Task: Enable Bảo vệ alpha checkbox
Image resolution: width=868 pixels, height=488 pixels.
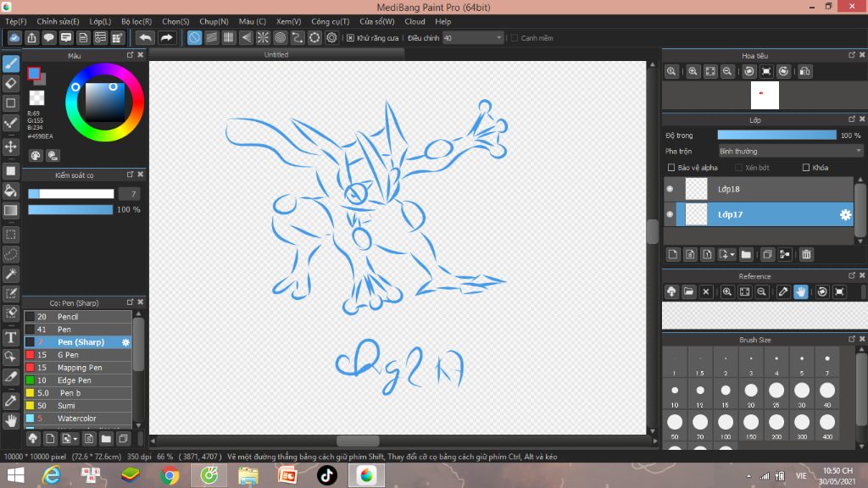Action: click(671, 168)
